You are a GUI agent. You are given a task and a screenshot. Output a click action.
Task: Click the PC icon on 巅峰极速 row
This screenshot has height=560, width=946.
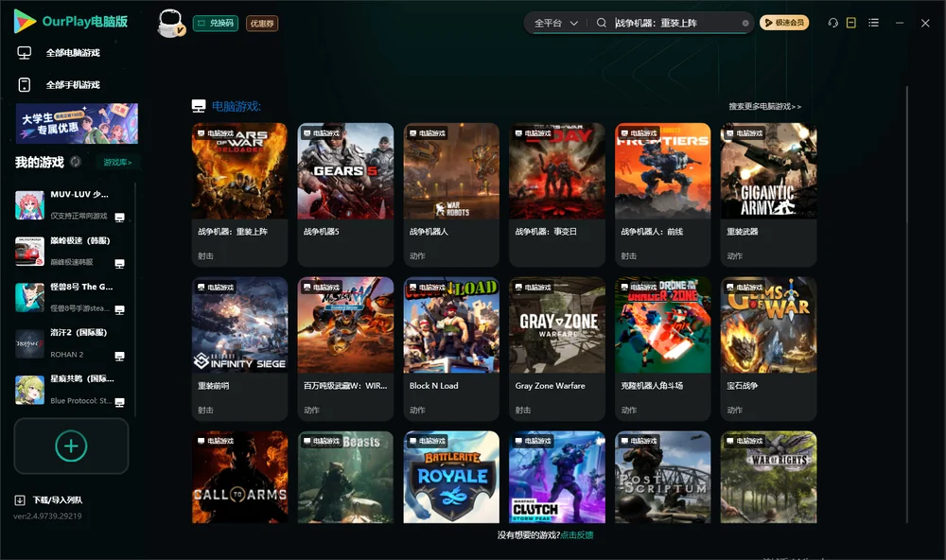click(119, 264)
